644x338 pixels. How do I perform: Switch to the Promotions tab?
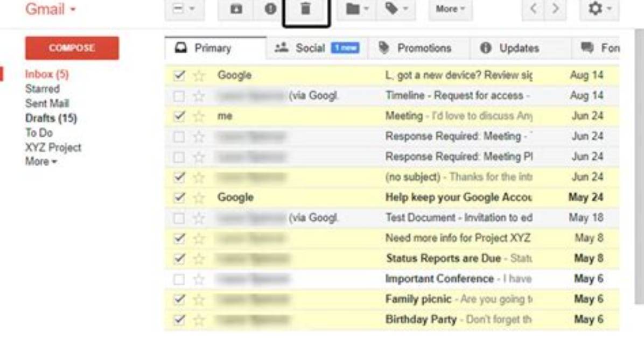(x=418, y=48)
